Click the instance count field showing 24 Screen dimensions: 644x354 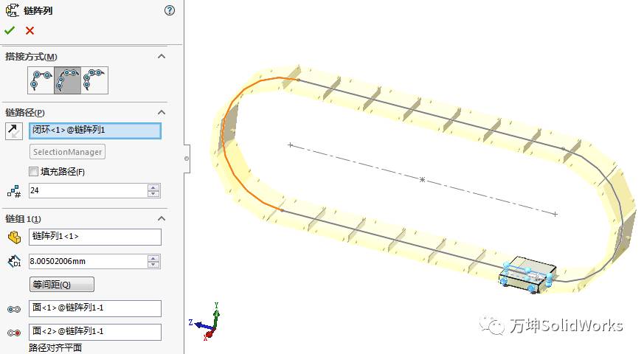click(x=88, y=190)
